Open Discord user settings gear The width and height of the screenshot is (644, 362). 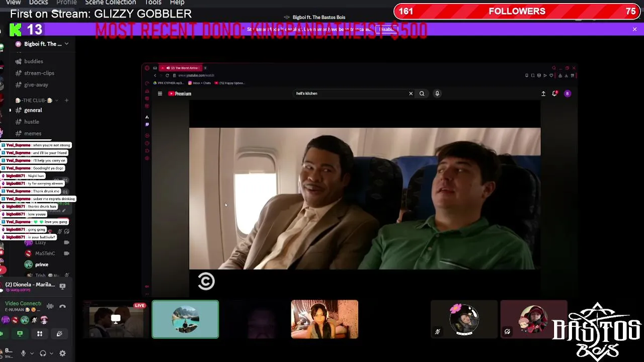(x=62, y=353)
